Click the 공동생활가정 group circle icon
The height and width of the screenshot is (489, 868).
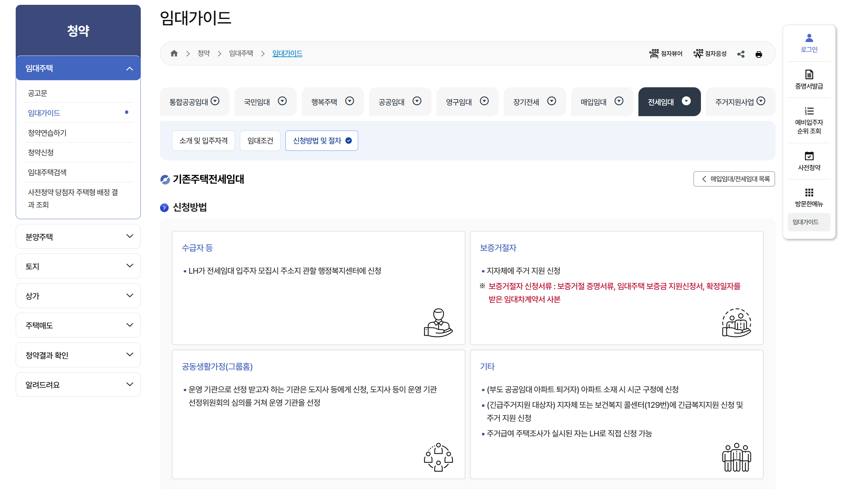click(x=438, y=457)
